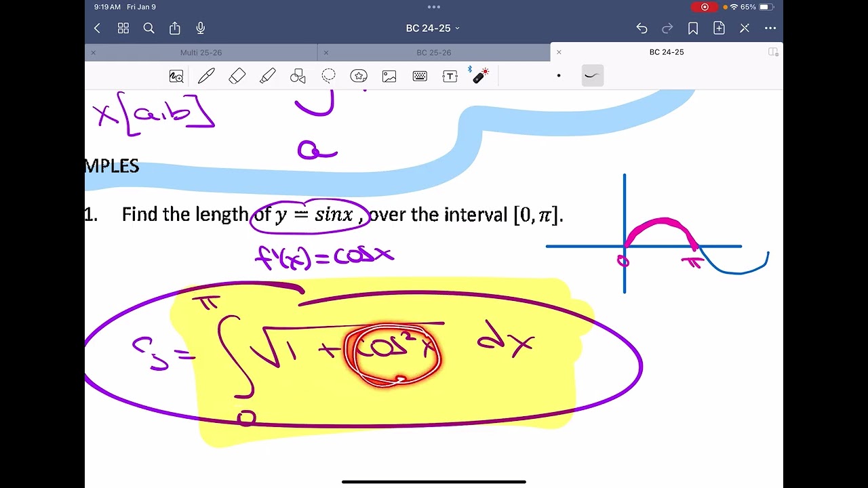Insert an image with the picture tool
This screenshot has width=868, height=488.
point(389,76)
